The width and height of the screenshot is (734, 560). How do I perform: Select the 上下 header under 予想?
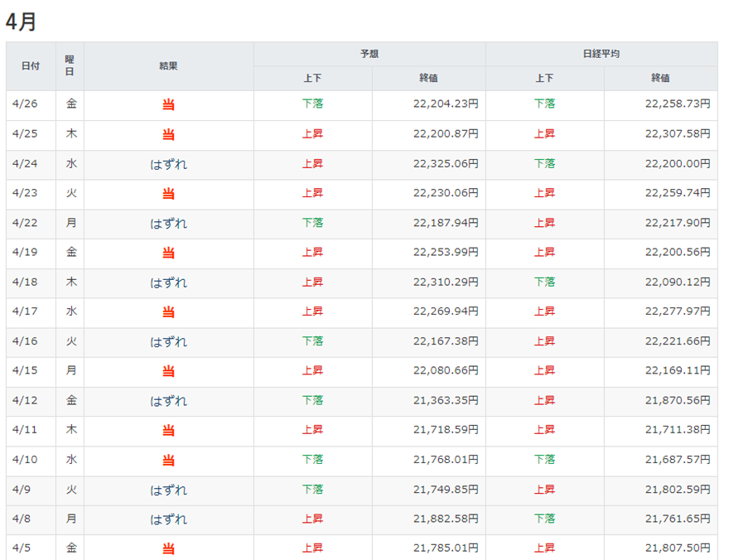click(x=311, y=79)
